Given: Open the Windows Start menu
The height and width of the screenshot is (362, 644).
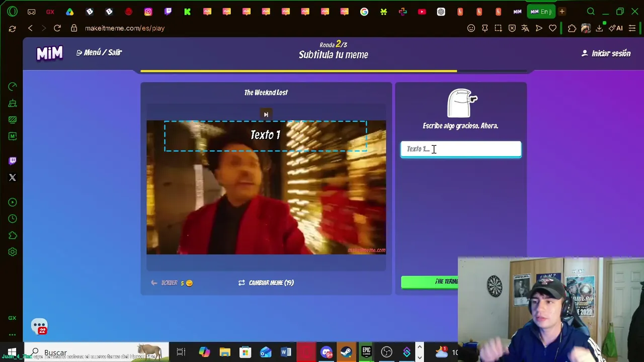Looking at the screenshot, I should pyautogui.click(x=12, y=352).
